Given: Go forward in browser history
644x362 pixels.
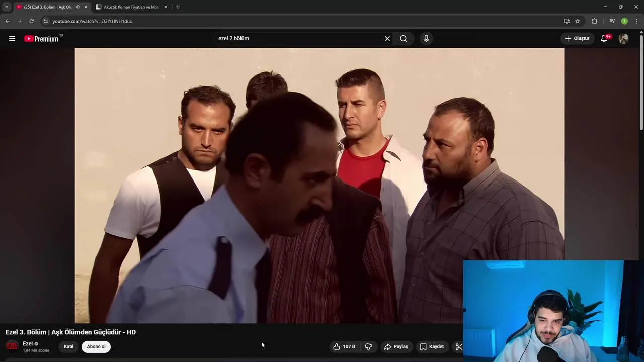Looking at the screenshot, I should 19,21.
